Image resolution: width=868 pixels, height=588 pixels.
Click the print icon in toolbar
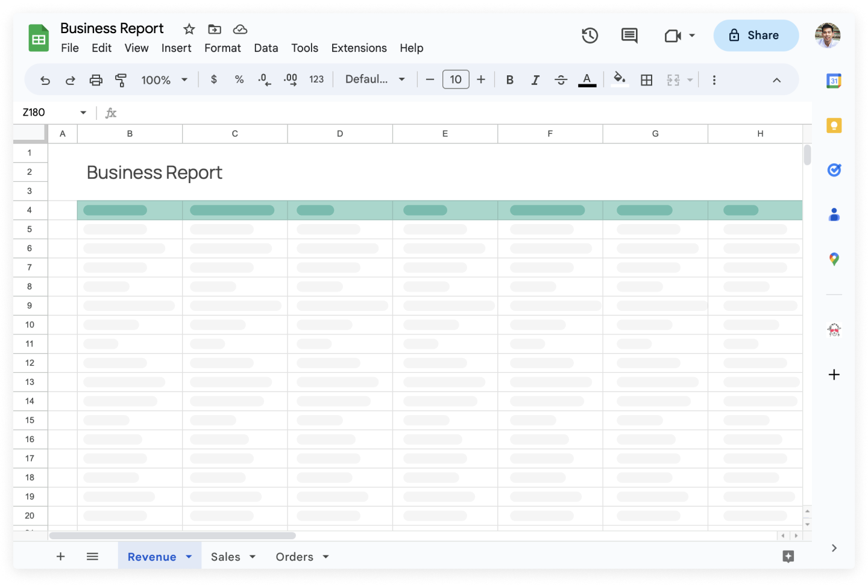coord(96,80)
